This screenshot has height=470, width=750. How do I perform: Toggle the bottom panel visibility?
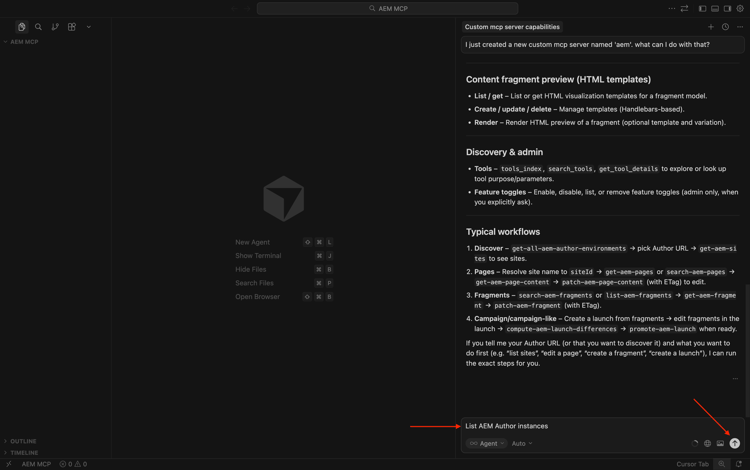point(715,9)
